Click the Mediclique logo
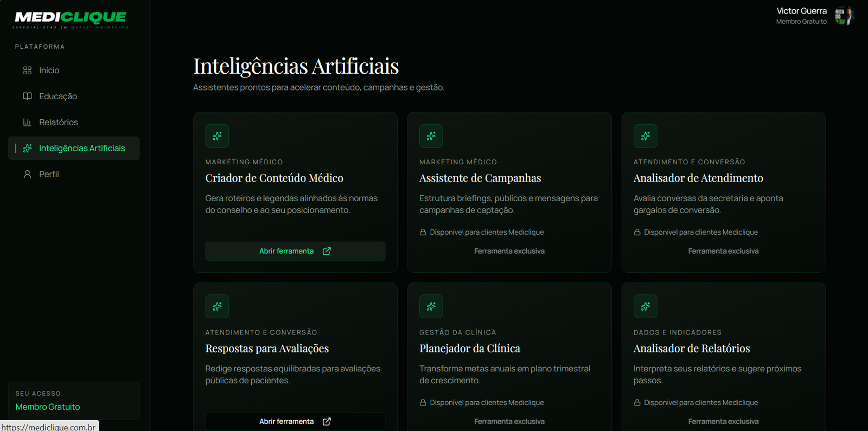 tap(71, 20)
